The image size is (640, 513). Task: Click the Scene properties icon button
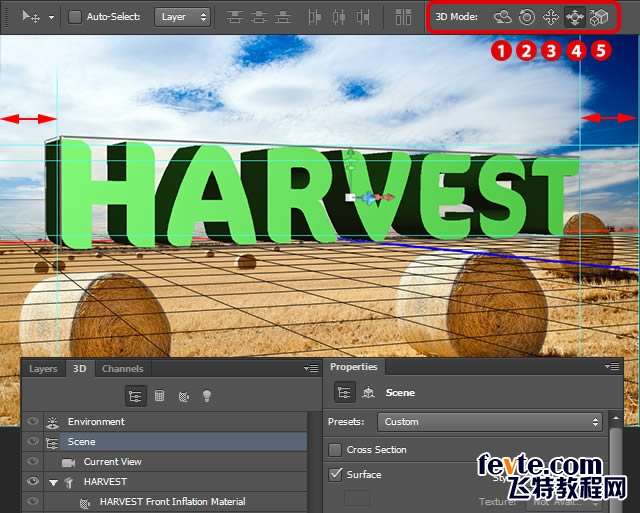344,393
